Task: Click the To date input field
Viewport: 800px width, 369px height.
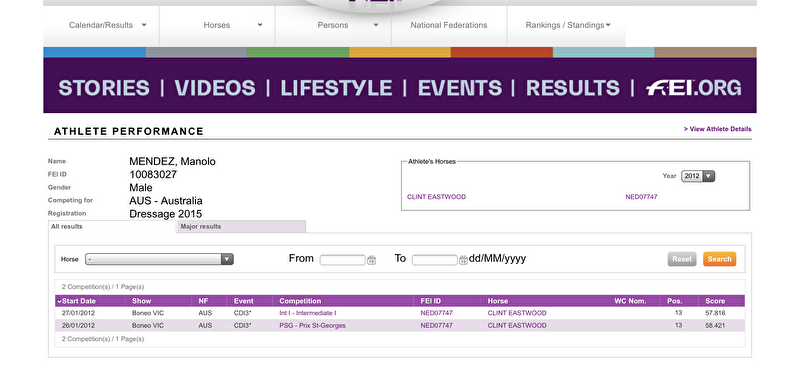Action: click(x=435, y=260)
